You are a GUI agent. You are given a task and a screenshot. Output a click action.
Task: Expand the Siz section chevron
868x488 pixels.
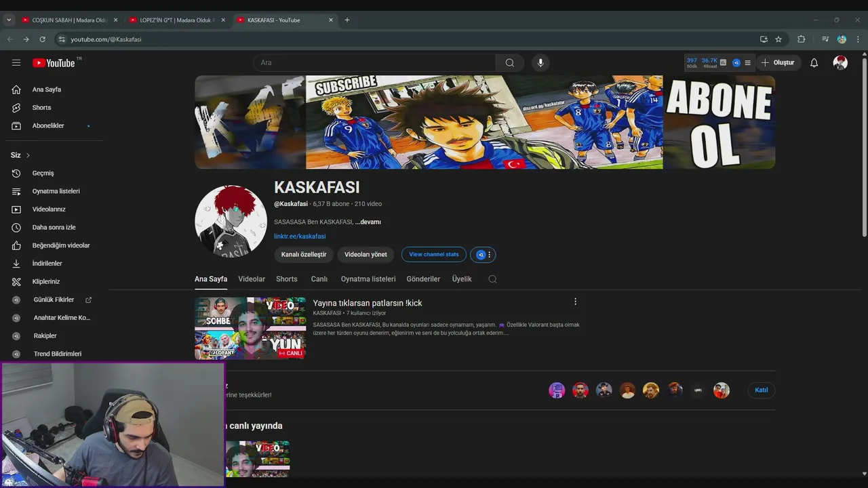28,155
